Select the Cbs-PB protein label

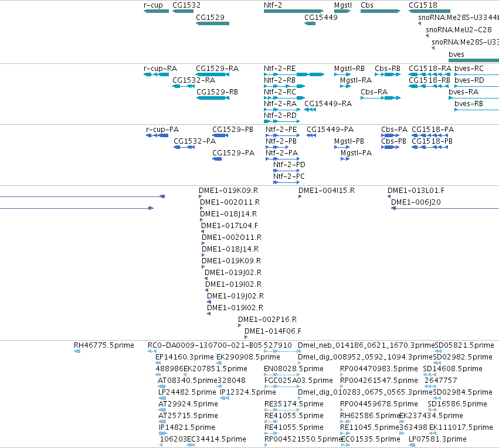point(393,141)
